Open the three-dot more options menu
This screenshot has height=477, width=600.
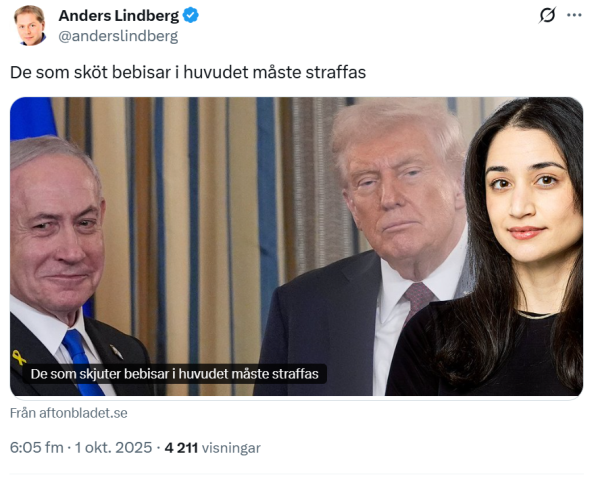pos(574,15)
